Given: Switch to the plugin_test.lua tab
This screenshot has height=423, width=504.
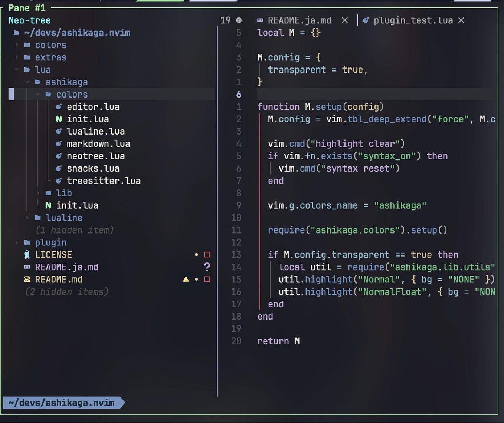Looking at the screenshot, I should click(x=413, y=20).
